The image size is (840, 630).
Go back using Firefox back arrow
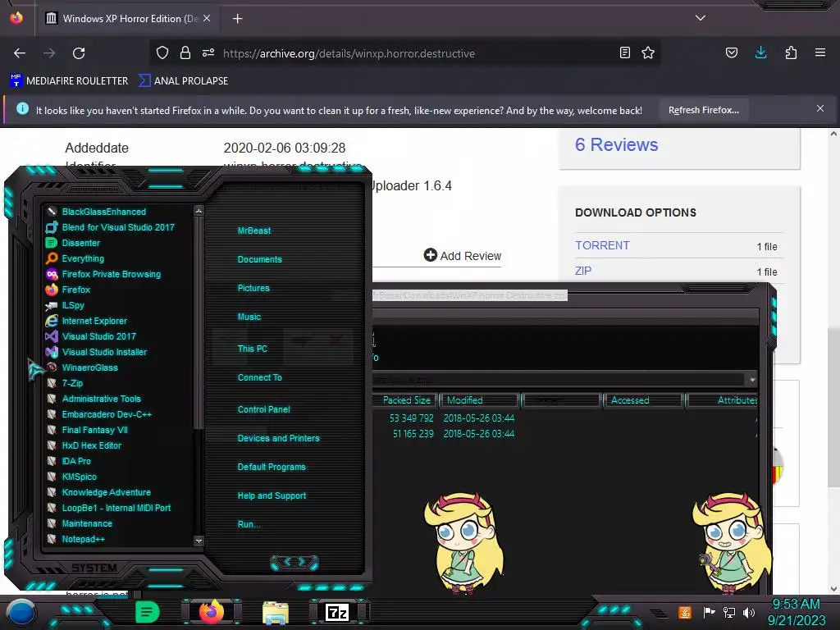20,53
